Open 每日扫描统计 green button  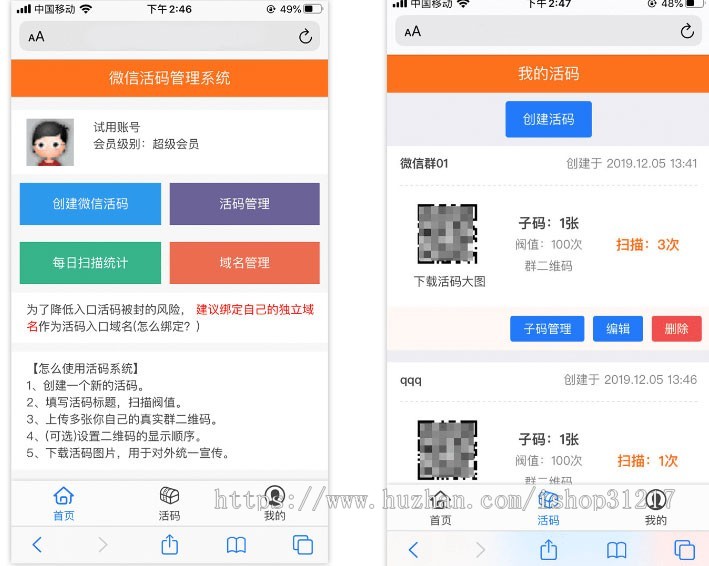(x=90, y=263)
